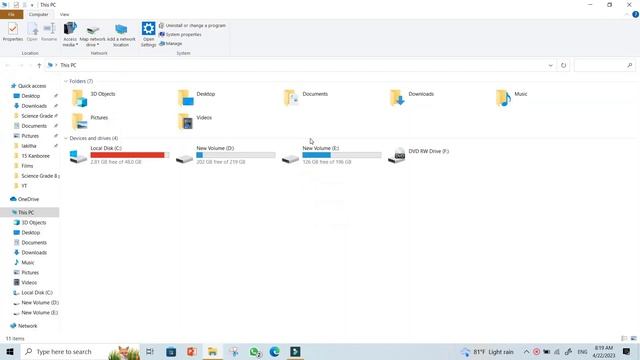This screenshot has height=360, width=640.
Task: Select the Downloads folder in main pane
Action: 412,98
